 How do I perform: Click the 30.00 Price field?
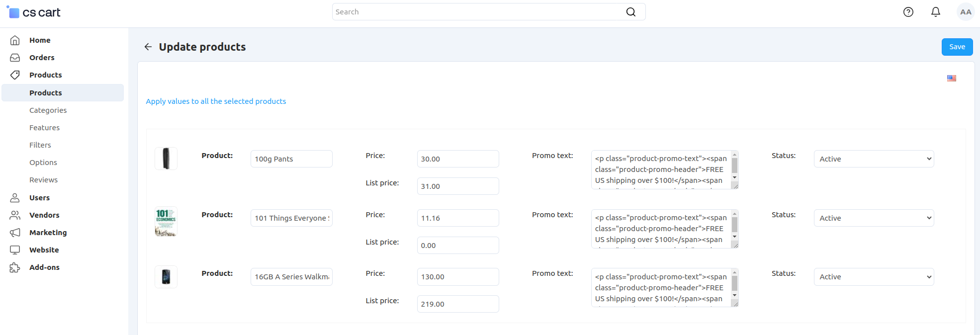pos(458,159)
